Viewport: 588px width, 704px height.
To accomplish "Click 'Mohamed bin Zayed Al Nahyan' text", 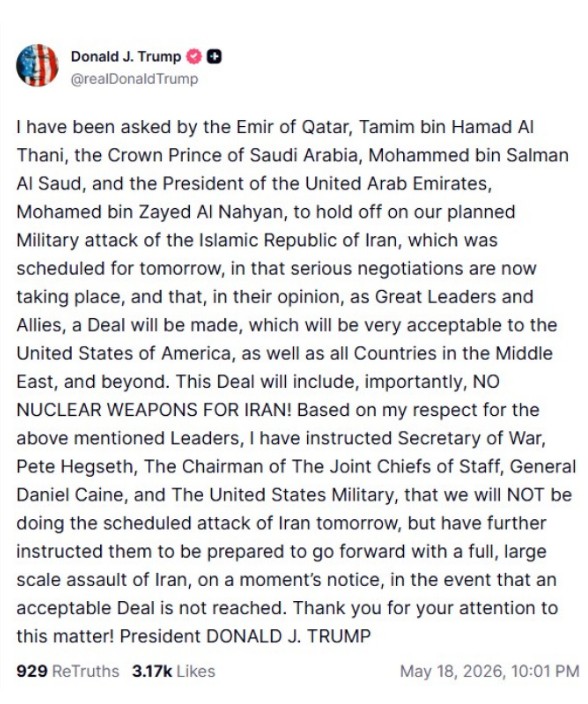I will pyautogui.click(x=151, y=212).
